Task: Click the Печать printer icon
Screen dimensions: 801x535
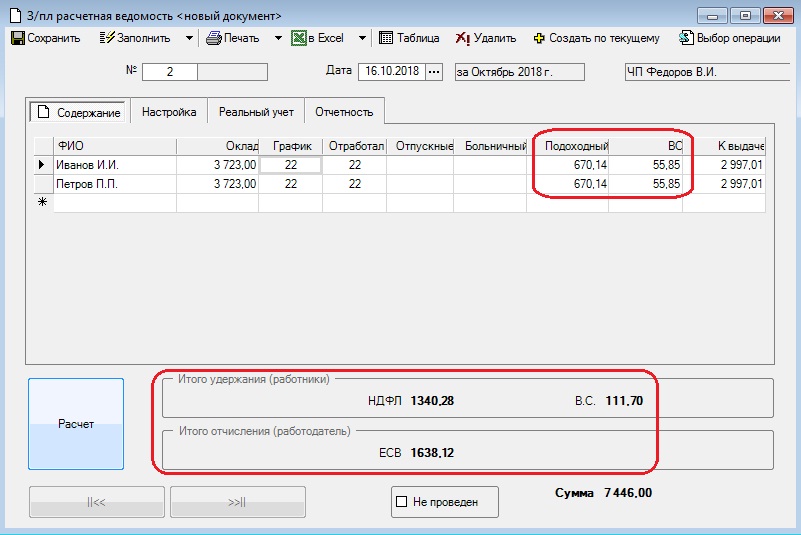Action: [214, 39]
